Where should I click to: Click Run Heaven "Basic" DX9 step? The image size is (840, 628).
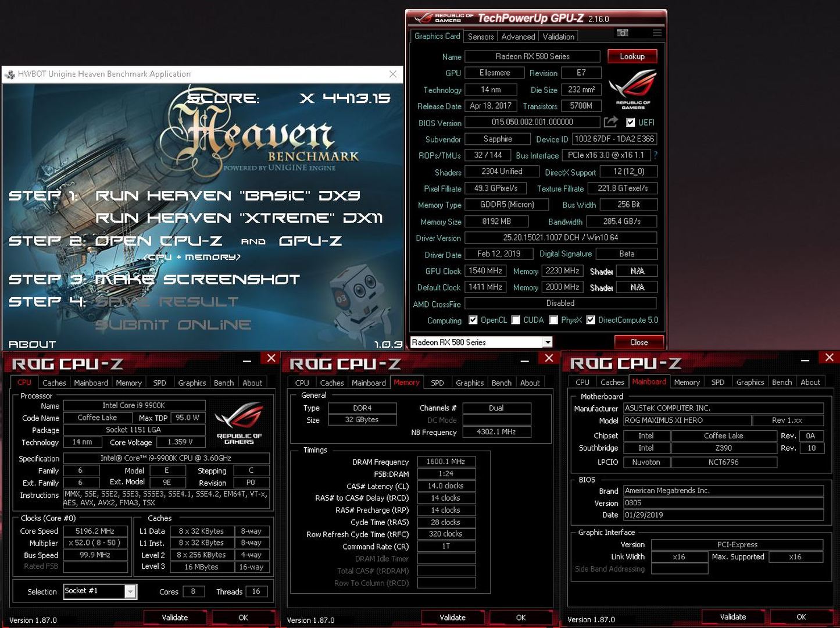click(228, 195)
